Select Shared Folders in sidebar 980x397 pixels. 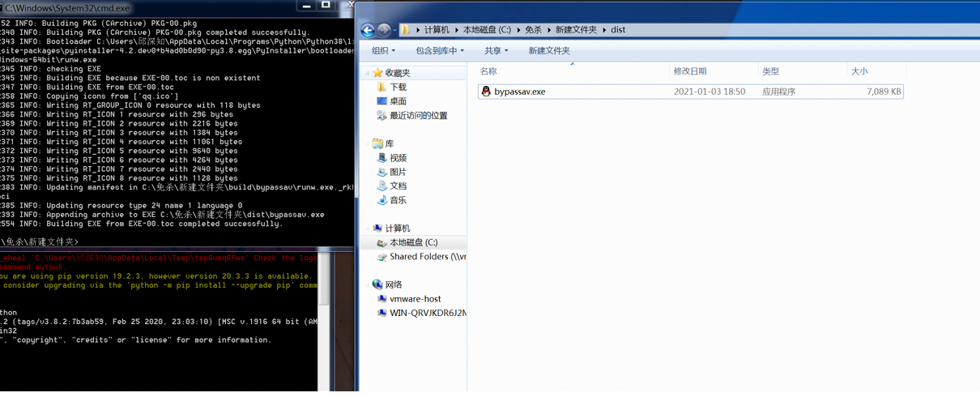click(x=428, y=257)
